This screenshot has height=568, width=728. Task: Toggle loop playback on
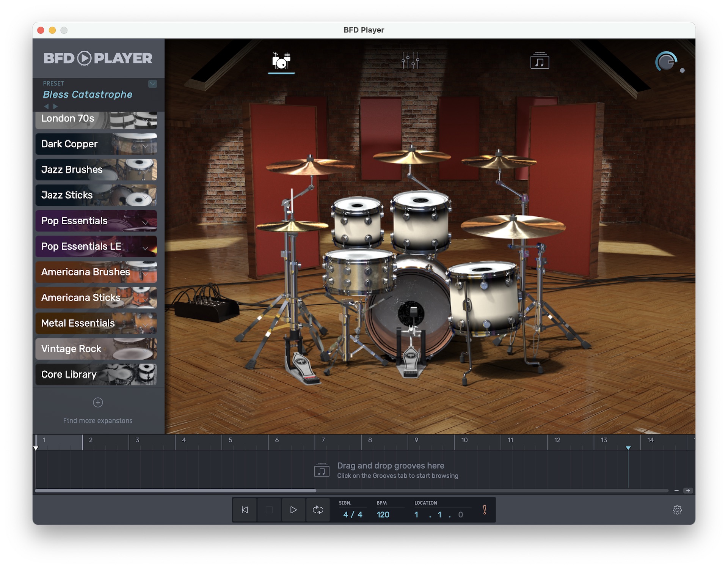[x=318, y=510]
